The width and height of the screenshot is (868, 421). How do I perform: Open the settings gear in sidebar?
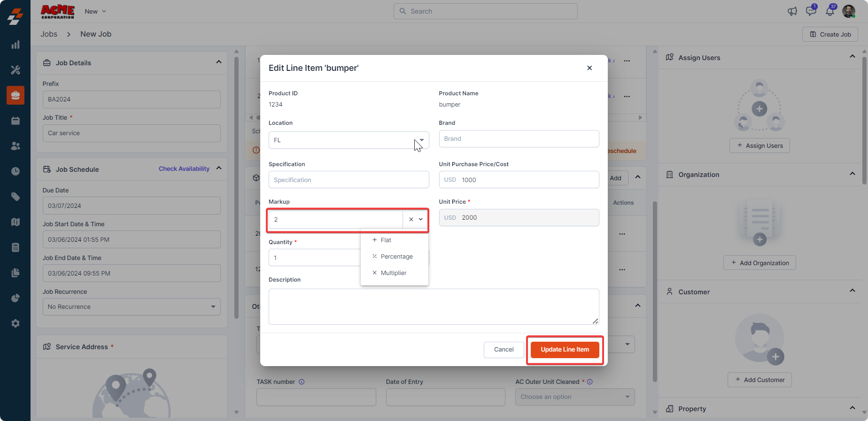(15, 323)
